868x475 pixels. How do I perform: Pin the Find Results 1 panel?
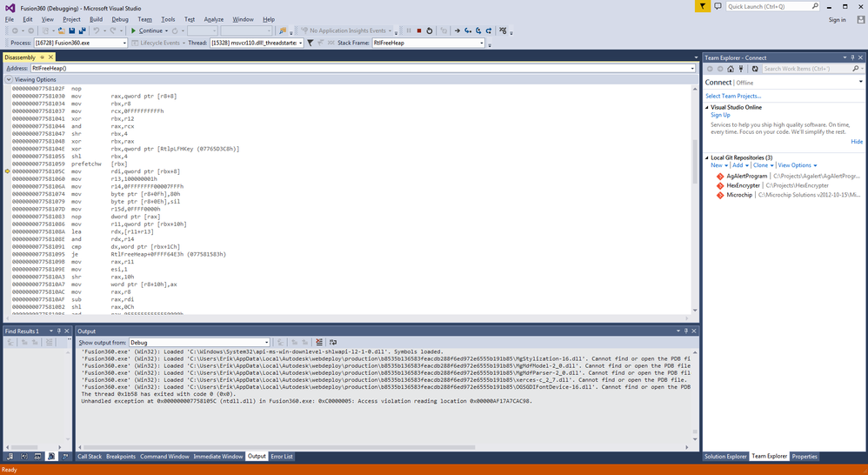point(58,331)
